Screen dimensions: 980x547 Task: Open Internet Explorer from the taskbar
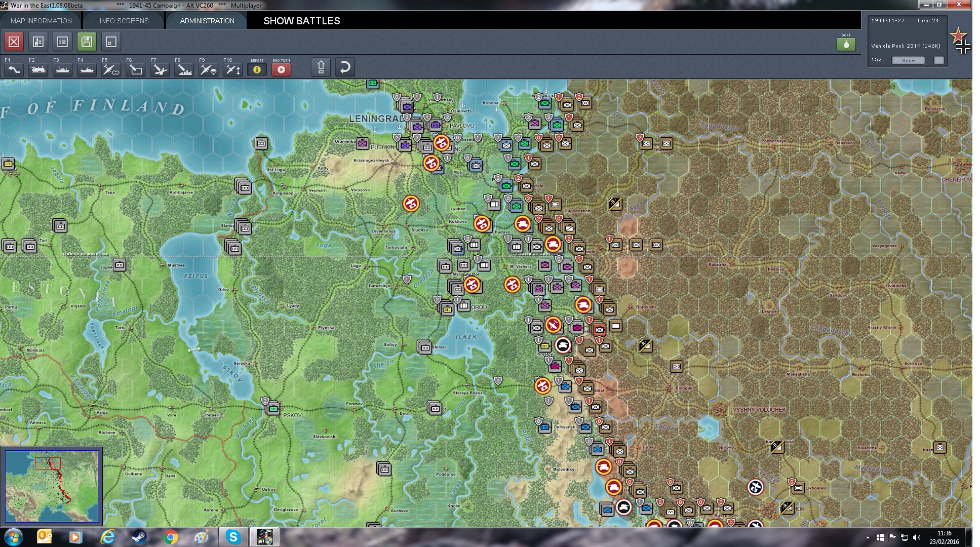pyautogui.click(x=107, y=537)
